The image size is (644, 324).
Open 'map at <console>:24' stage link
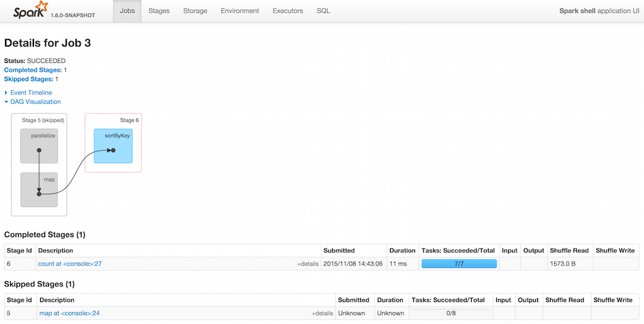(69, 313)
